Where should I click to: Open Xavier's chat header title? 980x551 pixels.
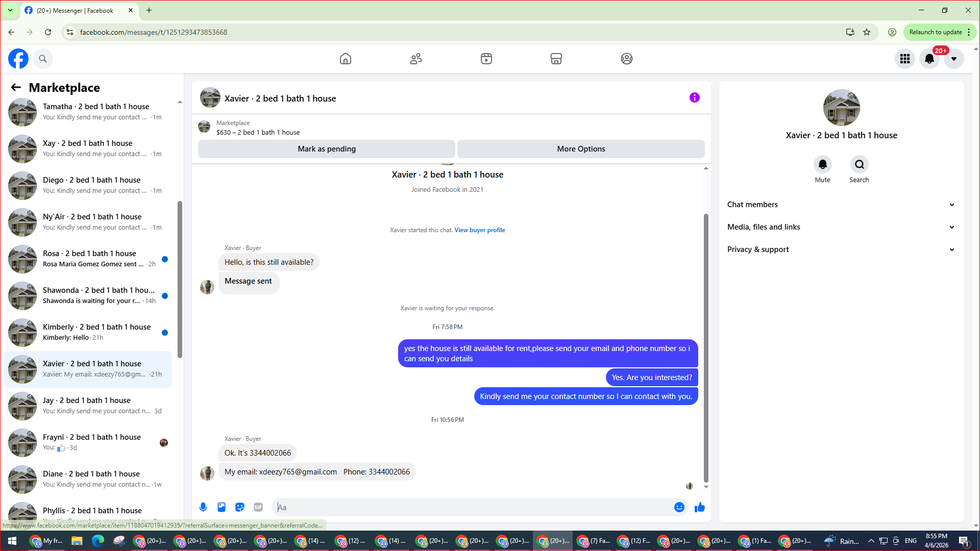tap(280, 98)
